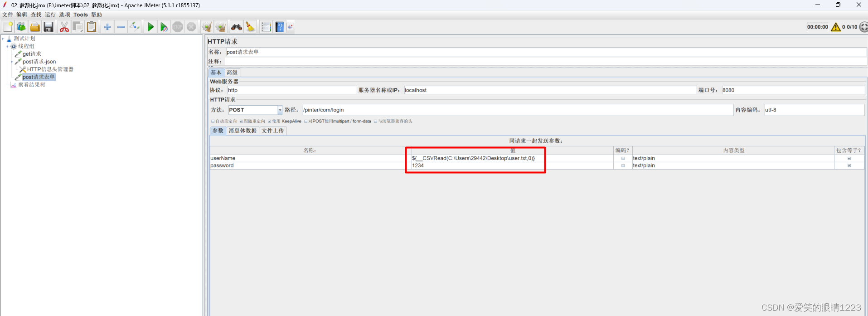This screenshot has height=316, width=868.
Task: Enable multipart / form-data for POST checkbox
Action: click(x=306, y=121)
